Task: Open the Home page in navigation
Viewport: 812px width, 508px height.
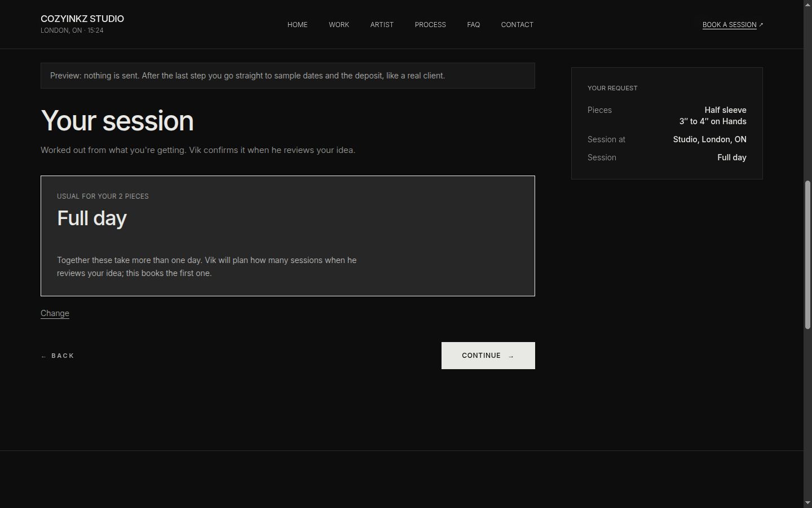Action: (297, 25)
